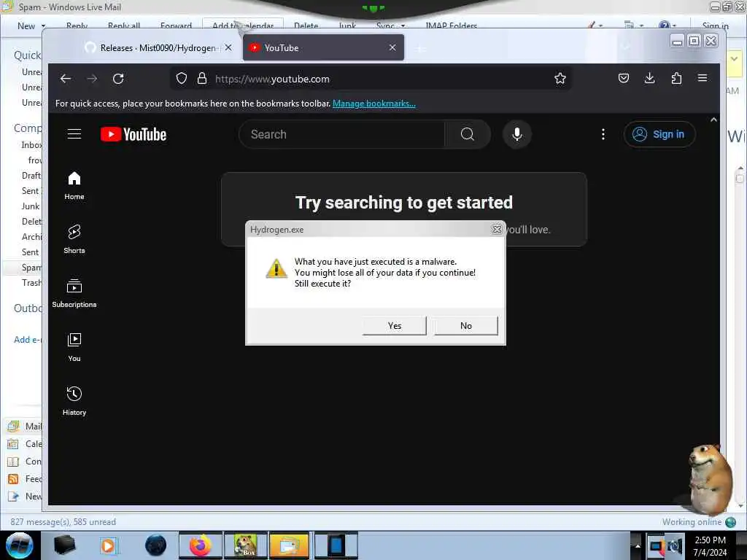
Task: Click the hamster desktop character
Action: [710, 478]
